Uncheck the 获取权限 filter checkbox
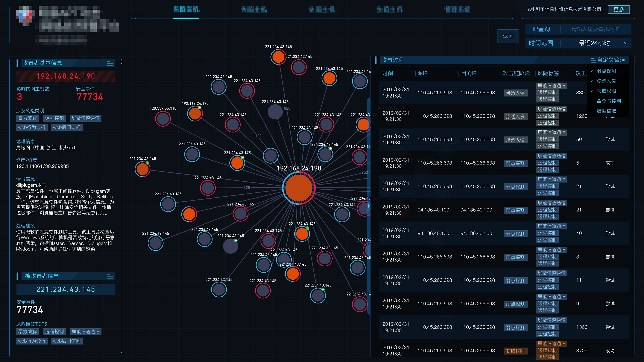The width and height of the screenshot is (644, 362). tap(592, 91)
